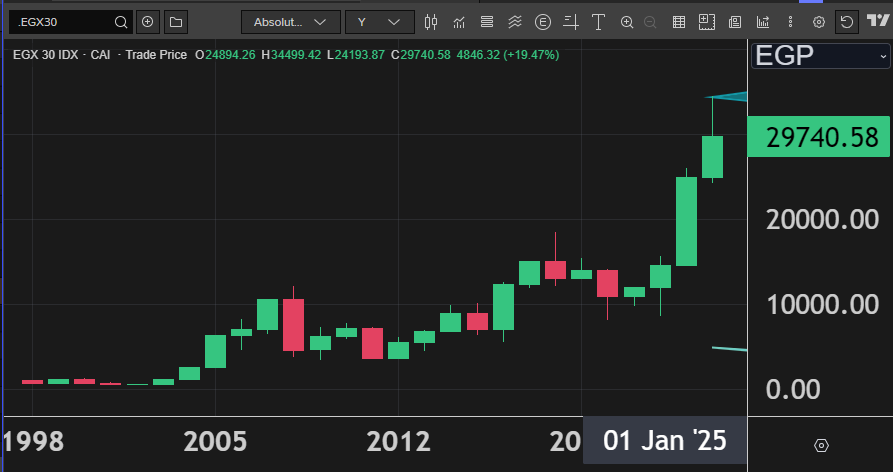Click the circled E events icon
Screen dimensions: 893x472
(543, 22)
